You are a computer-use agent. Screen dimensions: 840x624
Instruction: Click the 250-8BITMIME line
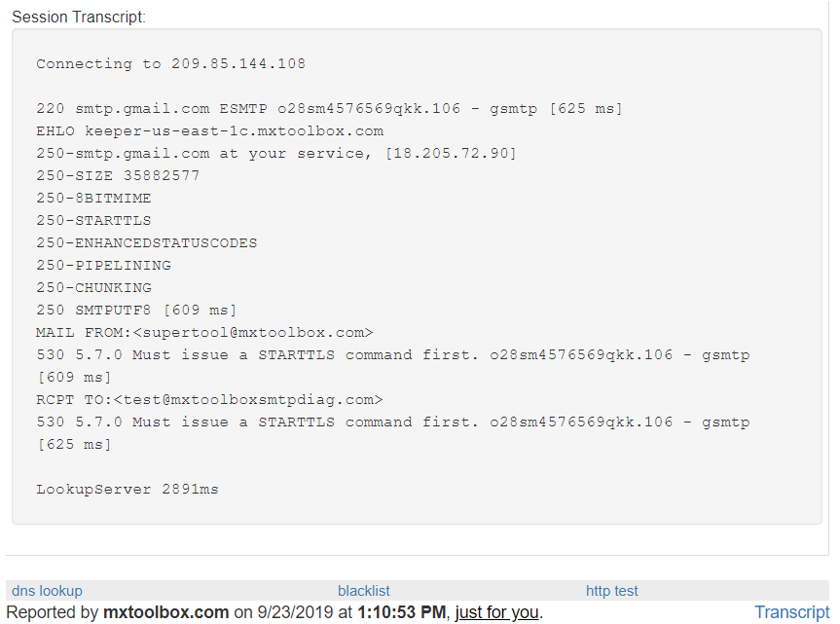(x=93, y=199)
